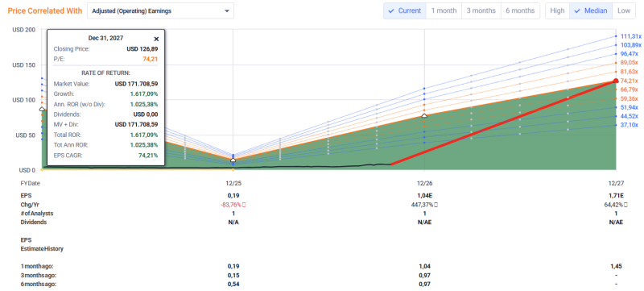Select the 81,63x P/E line label
644x291 pixels.
(629, 72)
